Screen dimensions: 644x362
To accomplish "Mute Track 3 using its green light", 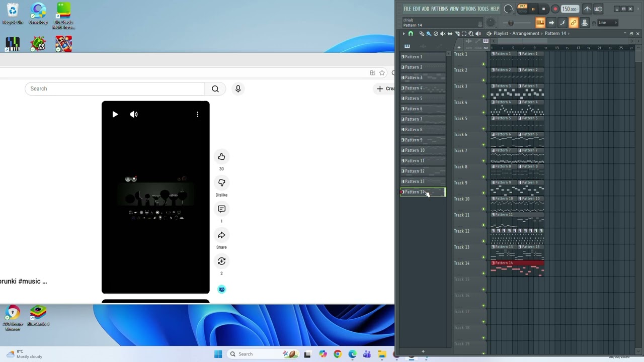I will pyautogui.click(x=484, y=96).
